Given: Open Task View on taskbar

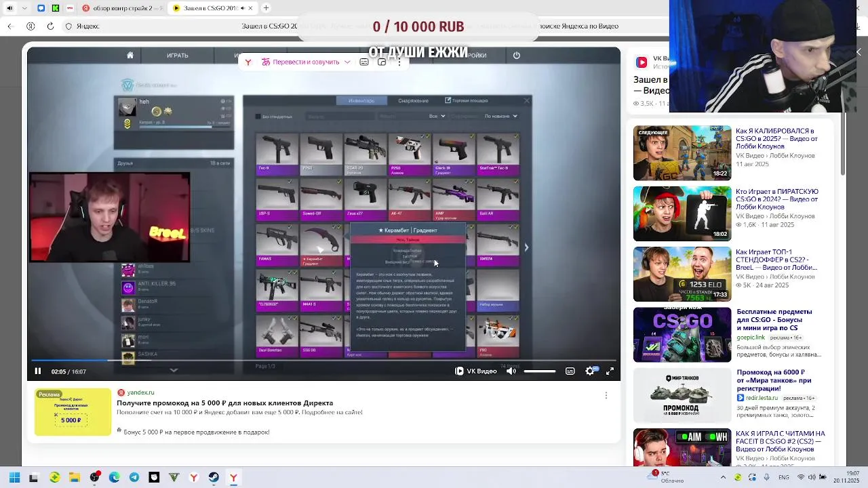Looking at the screenshot, I should click(34, 478).
